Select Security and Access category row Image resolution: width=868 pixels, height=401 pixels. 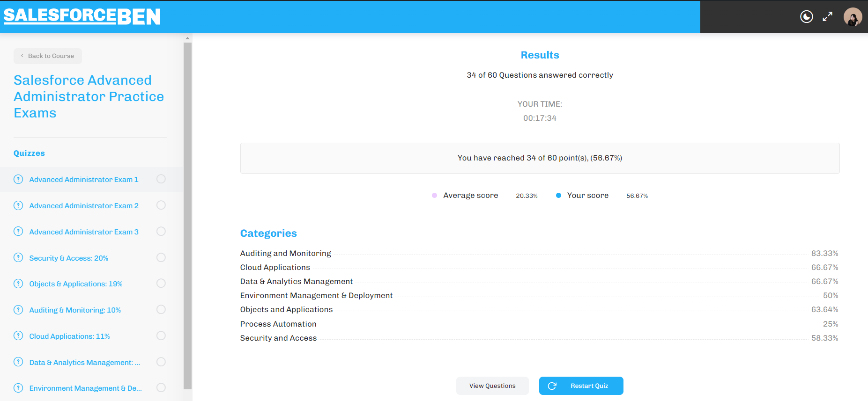(x=539, y=338)
